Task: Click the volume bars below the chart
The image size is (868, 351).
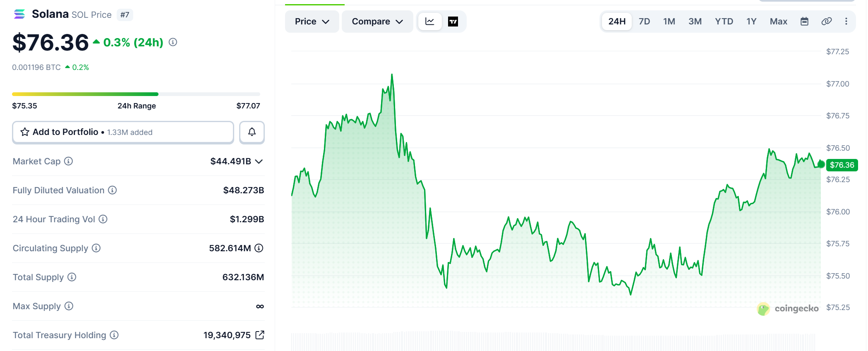Action: click(x=553, y=341)
